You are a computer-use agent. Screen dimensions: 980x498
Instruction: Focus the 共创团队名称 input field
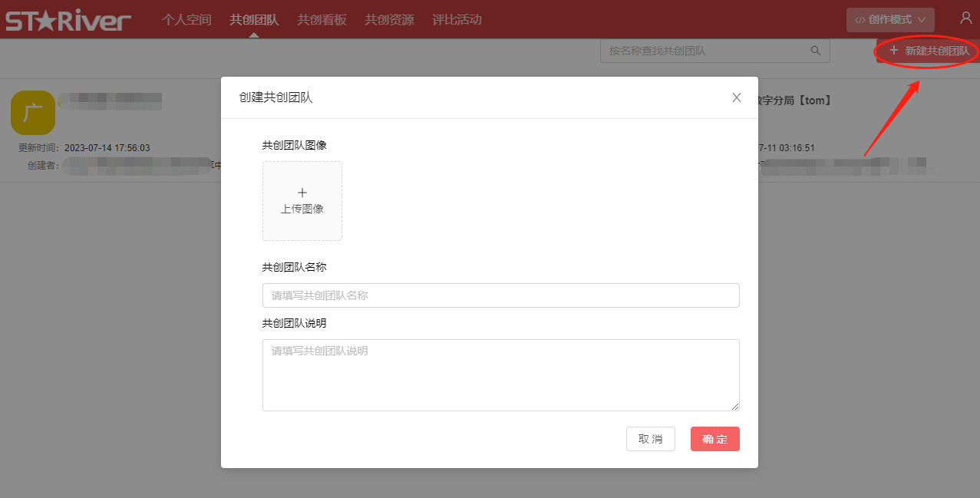(500, 295)
